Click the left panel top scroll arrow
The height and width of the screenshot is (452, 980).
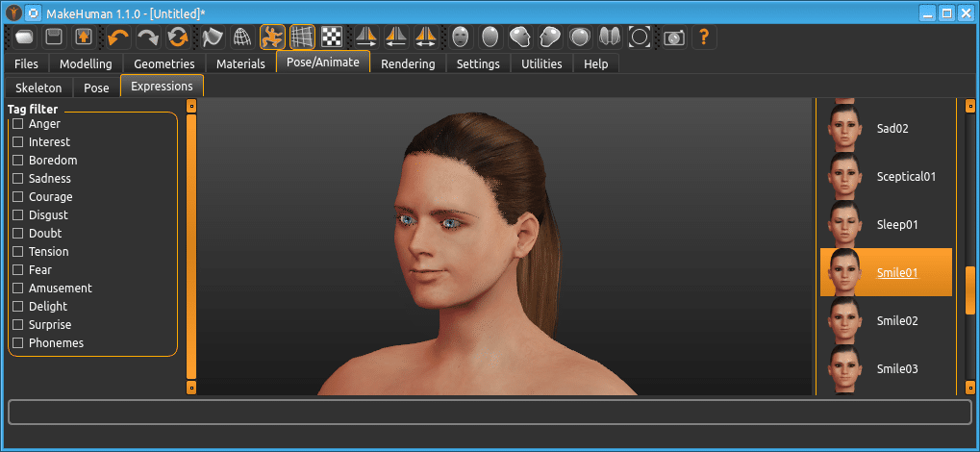pos(190,106)
